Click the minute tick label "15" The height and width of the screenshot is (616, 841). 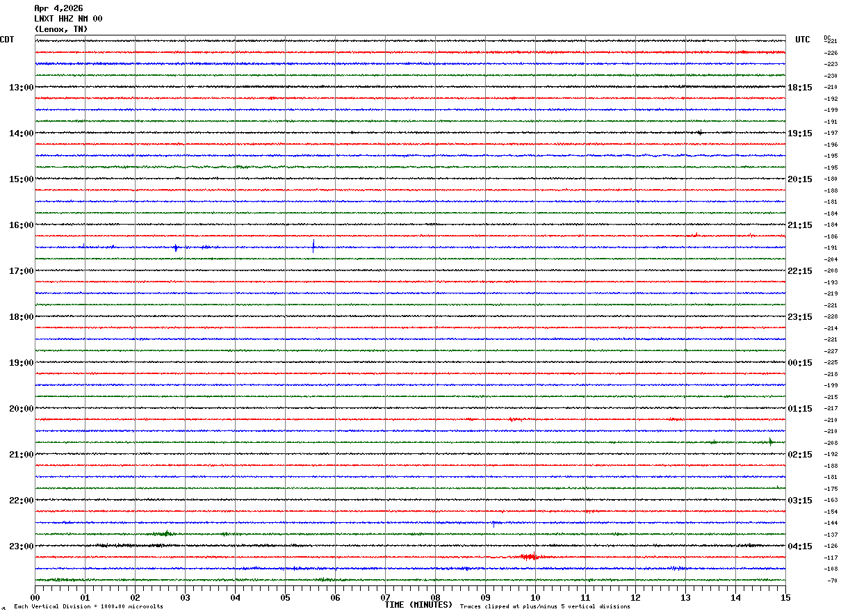pyautogui.click(x=785, y=597)
